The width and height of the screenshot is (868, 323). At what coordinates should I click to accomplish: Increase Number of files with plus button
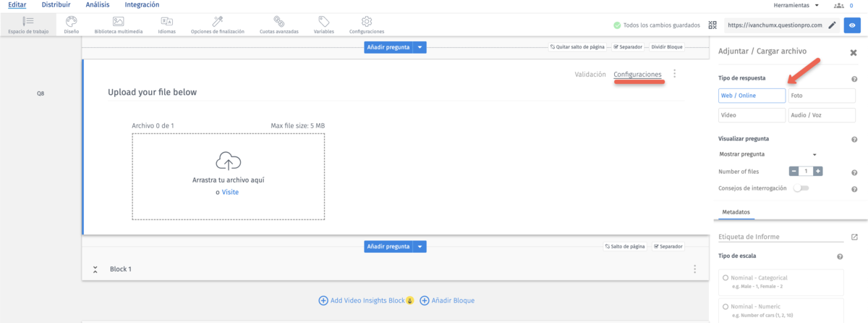[818, 172]
